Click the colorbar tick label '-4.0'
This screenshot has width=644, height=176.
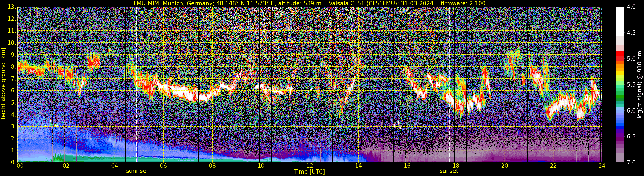tap(630, 7)
